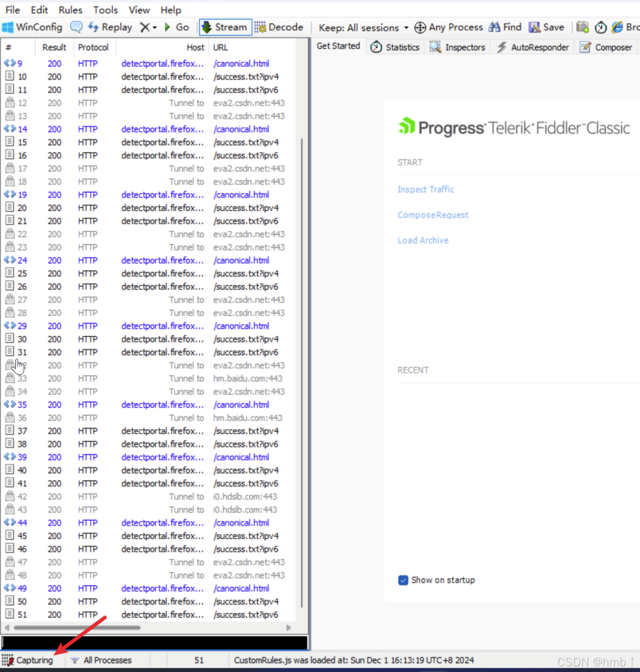This screenshot has height=672, width=640.
Task: Open the Composer tab
Action: pyautogui.click(x=606, y=47)
